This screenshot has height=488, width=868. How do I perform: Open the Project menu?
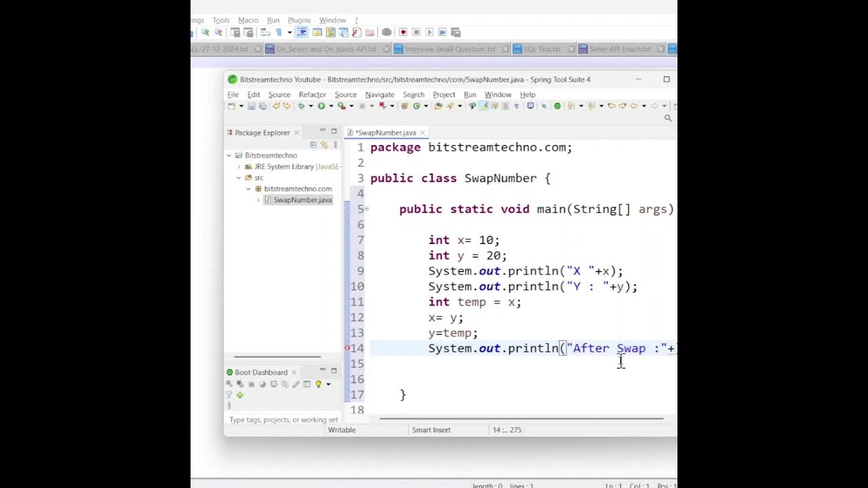click(444, 95)
